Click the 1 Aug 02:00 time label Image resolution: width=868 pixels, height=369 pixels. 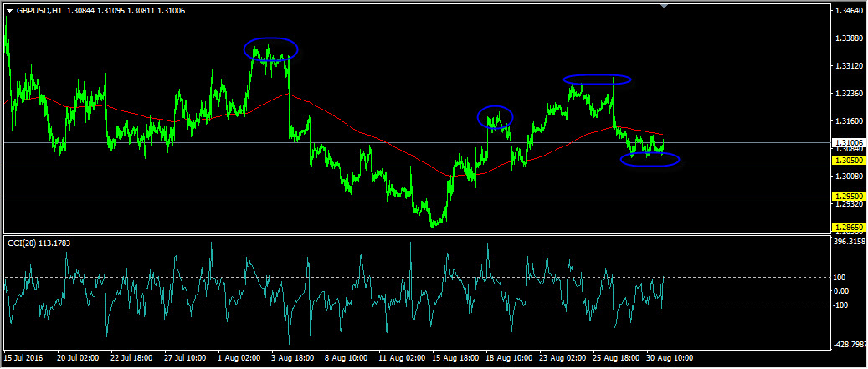(x=239, y=358)
